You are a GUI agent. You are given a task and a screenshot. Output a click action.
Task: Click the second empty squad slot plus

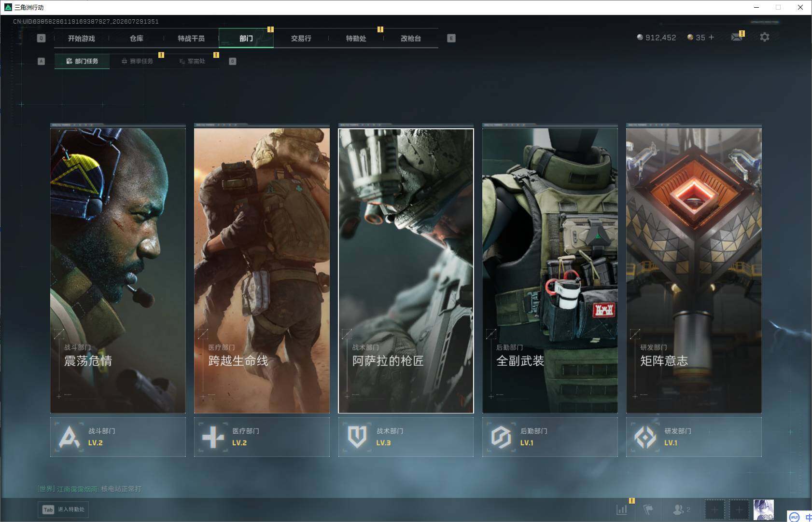click(x=739, y=509)
